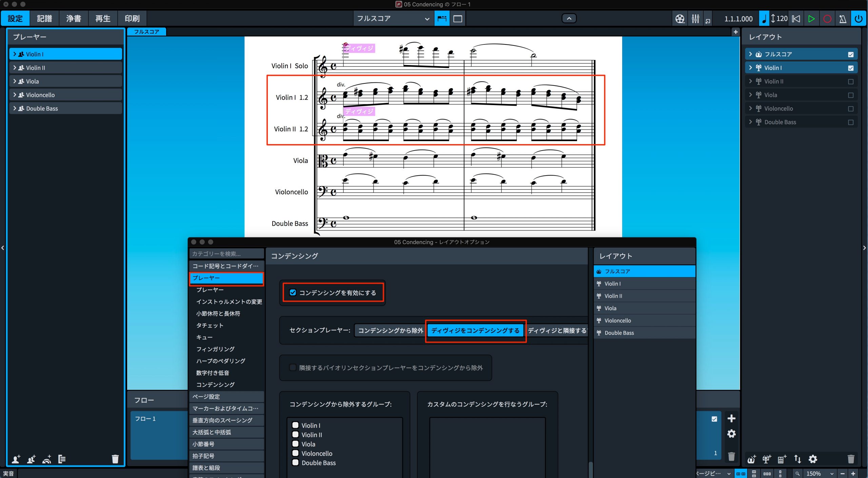The width and height of the screenshot is (868, 478).
Task: Select spreads vertically page arrangement
Action: [754, 474]
